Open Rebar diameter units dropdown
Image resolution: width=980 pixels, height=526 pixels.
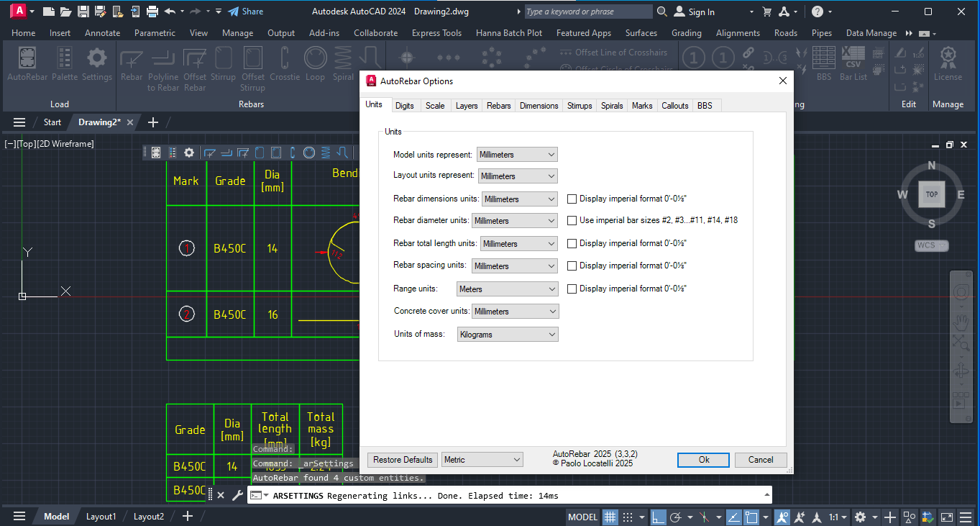tap(515, 221)
